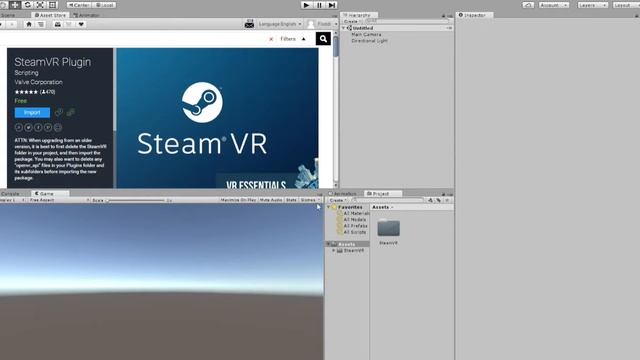This screenshot has width=640, height=360.
Task: Toggle Maximize On Play
Action: coord(238,200)
